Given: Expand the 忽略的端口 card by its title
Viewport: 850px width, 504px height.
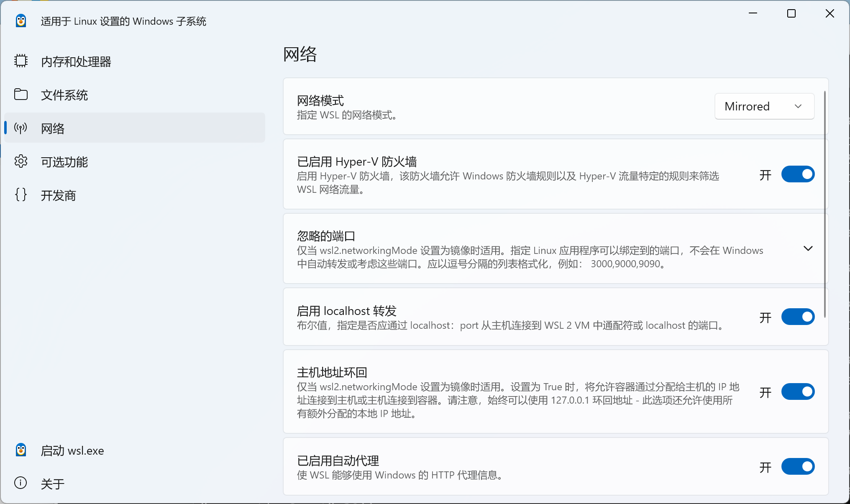Looking at the screenshot, I should coord(326,236).
